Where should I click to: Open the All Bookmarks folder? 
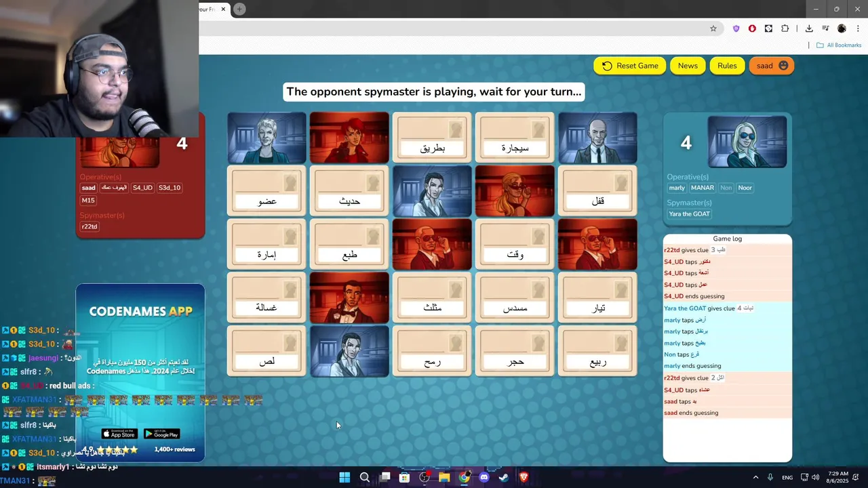[x=839, y=45]
